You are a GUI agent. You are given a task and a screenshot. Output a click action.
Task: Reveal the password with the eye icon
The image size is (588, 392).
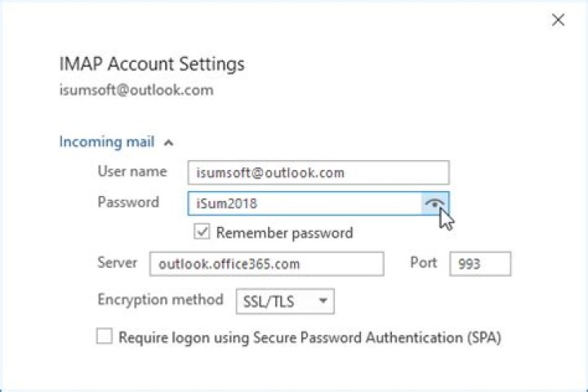(436, 203)
